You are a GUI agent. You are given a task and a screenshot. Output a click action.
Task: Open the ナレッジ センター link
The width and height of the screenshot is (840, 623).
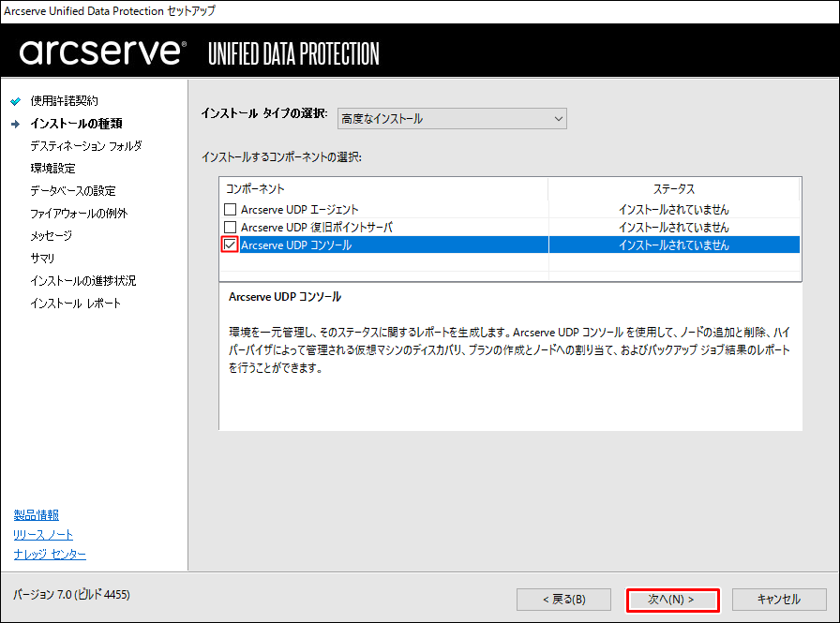coord(50,554)
